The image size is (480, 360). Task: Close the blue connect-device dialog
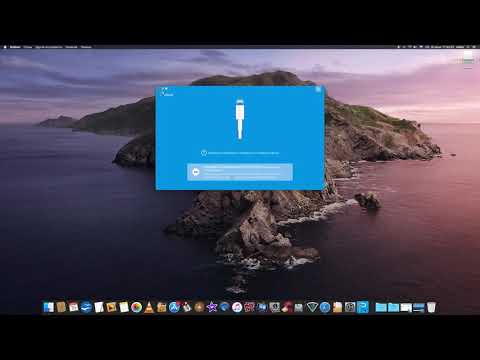318,89
